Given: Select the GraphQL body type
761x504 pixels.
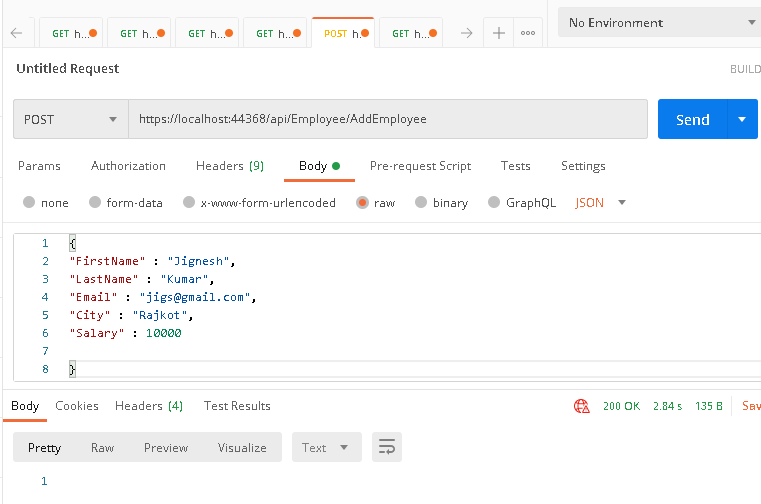Looking at the screenshot, I should [x=494, y=202].
